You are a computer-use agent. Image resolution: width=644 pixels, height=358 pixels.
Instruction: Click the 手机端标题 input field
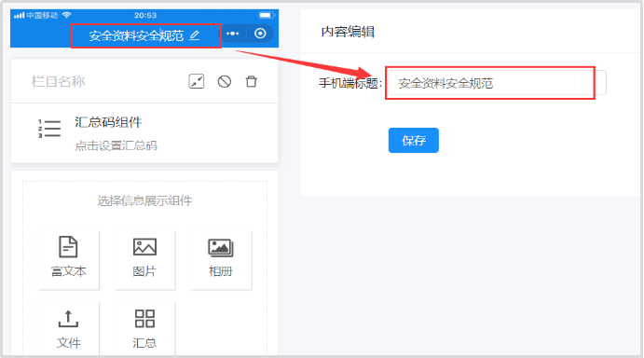point(497,83)
